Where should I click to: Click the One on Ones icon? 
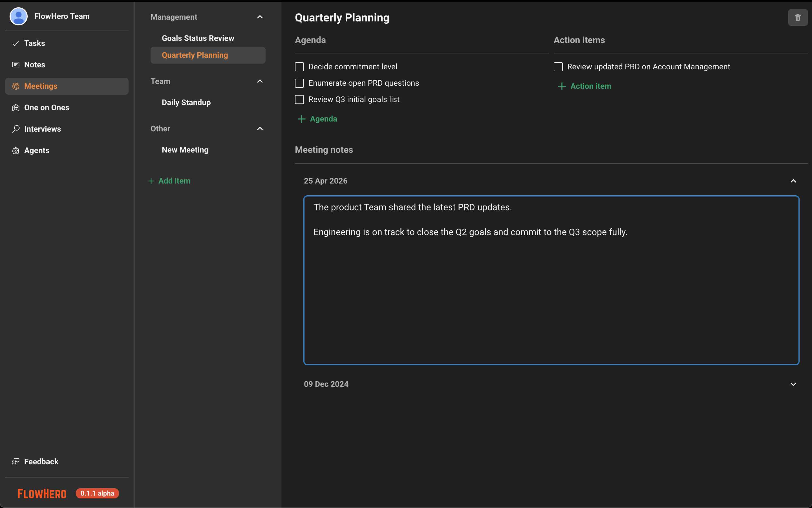[16, 107]
